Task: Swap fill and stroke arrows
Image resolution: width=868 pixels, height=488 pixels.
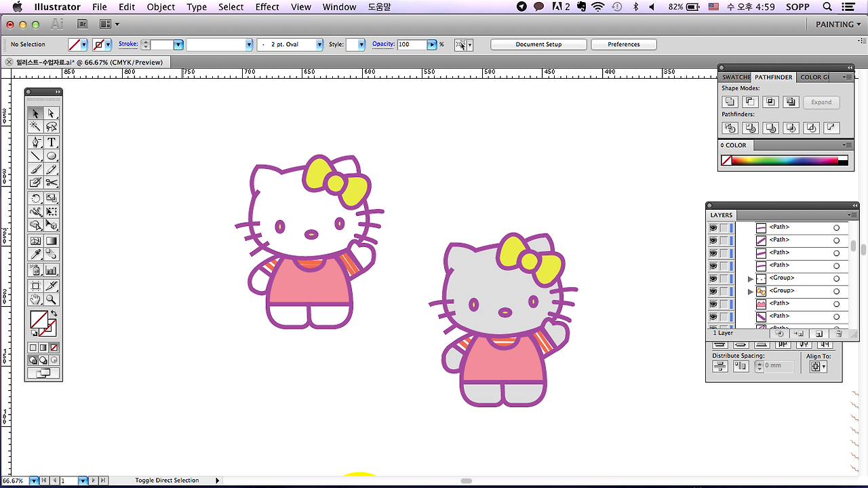Action: click(x=54, y=314)
